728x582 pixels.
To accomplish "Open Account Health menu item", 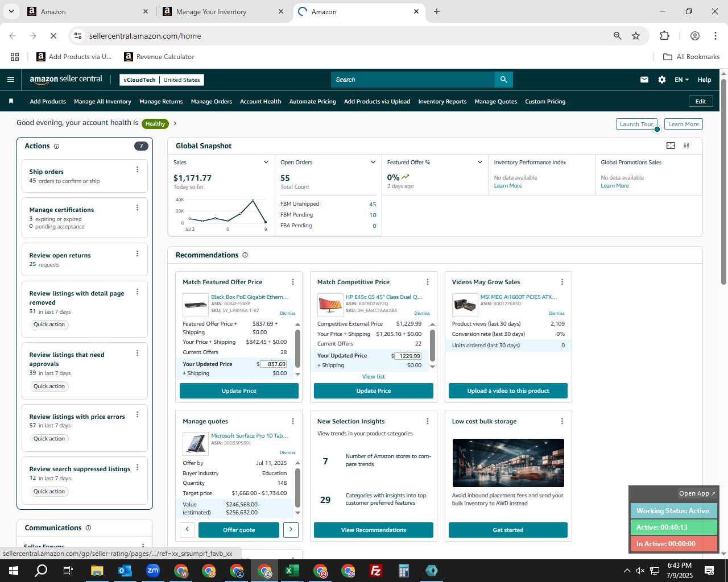I will 260,102.
